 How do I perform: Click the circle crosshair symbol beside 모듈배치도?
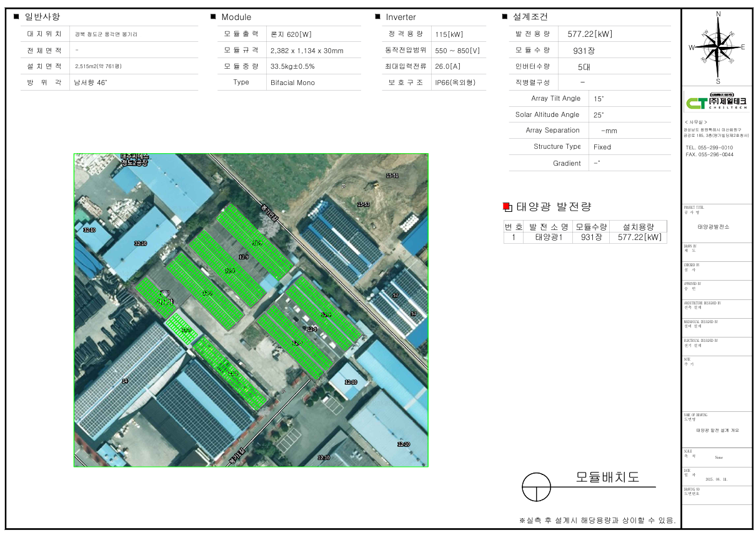(x=535, y=487)
